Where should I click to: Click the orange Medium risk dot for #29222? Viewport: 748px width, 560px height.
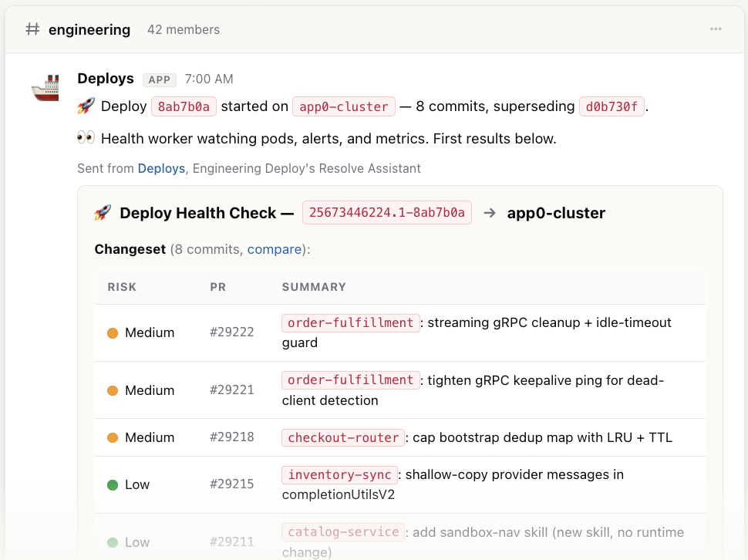(x=113, y=333)
